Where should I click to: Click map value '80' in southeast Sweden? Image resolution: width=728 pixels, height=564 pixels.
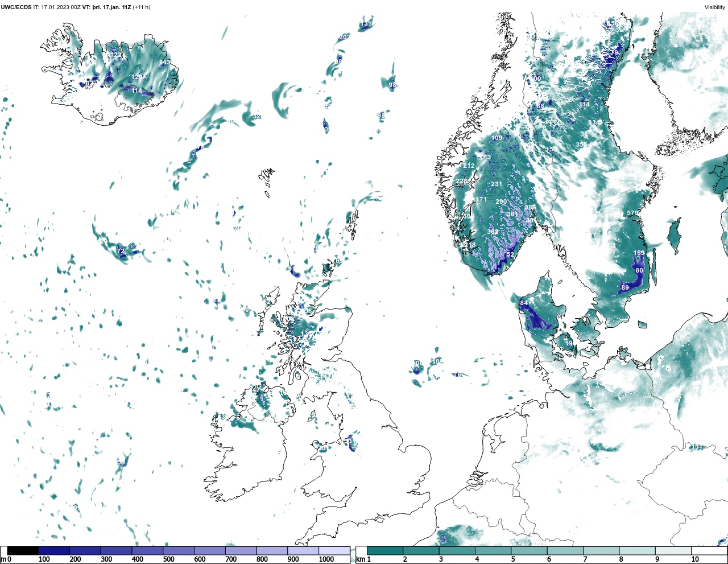[x=639, y=271]
